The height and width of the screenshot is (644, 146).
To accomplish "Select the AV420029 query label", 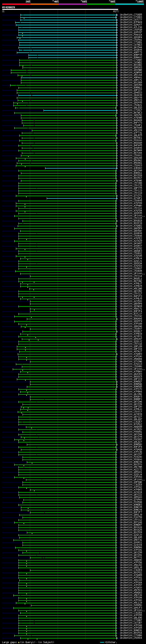I will click(8, 7).
